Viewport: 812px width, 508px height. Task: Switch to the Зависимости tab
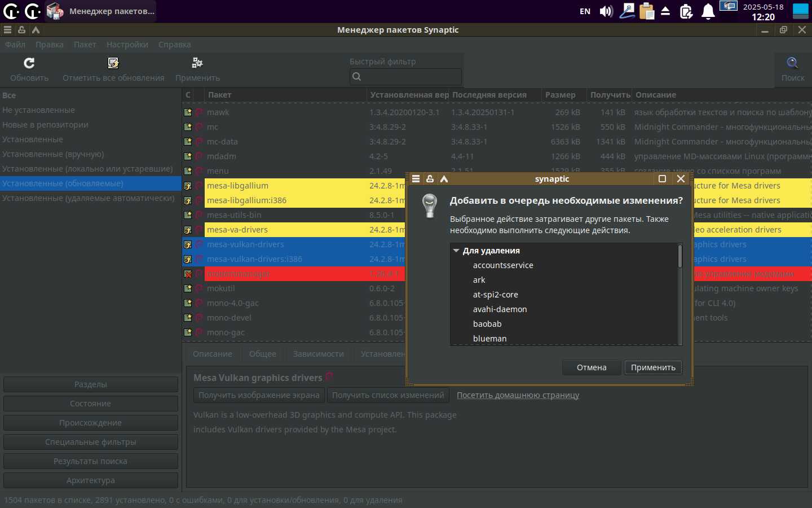(318, 354)
